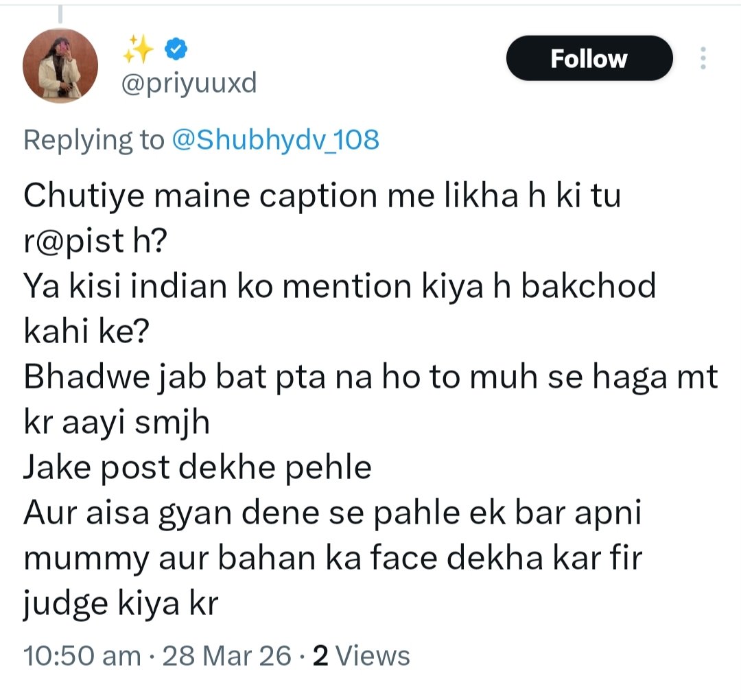Viewport: 741px width, 700px height.
Task: Click the "Jake post dekhe pehle" line
Action: pos(198,468)
